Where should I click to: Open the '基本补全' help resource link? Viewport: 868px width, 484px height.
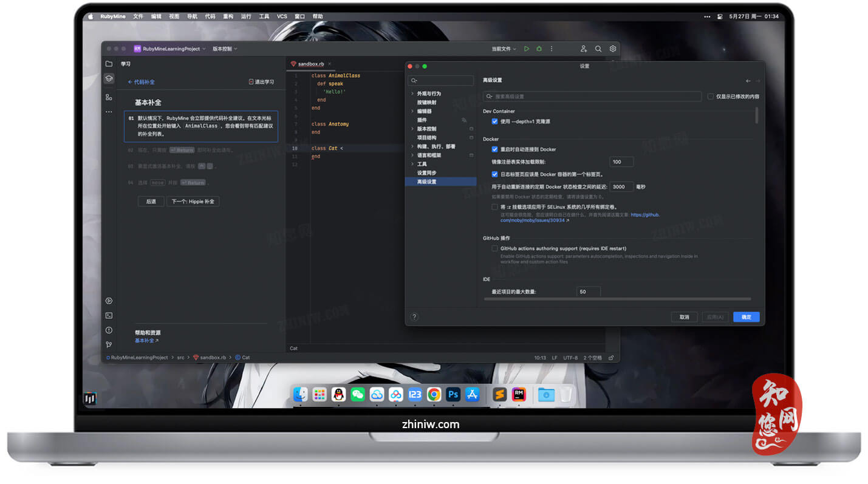pyautogui.click(x=146, y=341)
